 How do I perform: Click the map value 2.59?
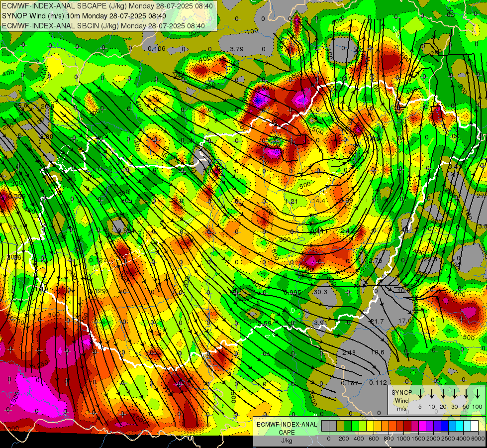pos(265,324)
